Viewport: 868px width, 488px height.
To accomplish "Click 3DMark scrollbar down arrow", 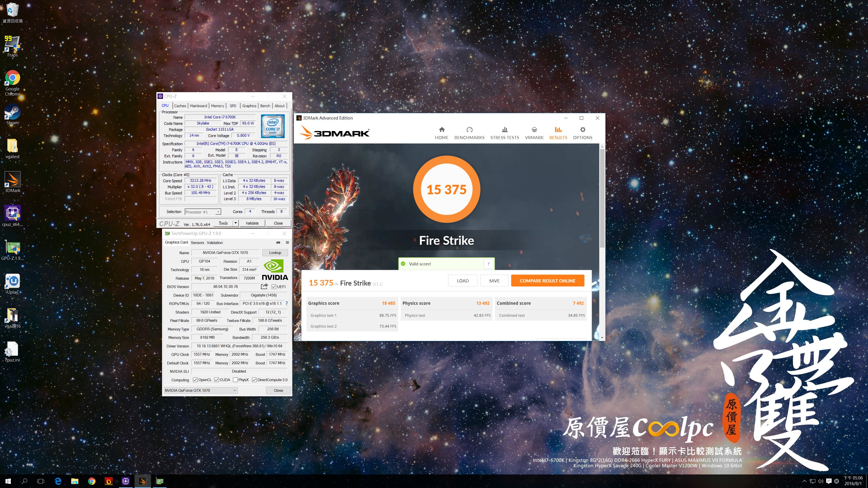I will (602, 338).
